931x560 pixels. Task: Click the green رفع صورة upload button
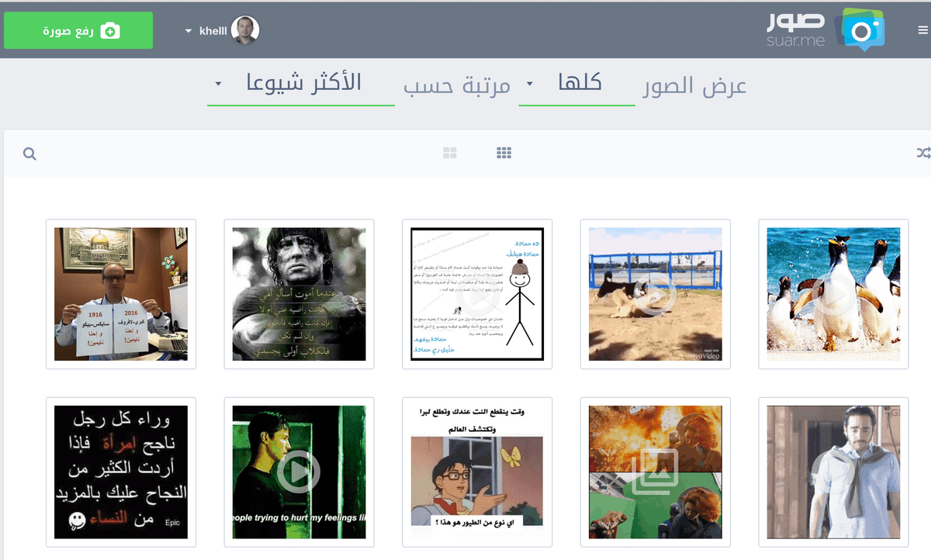(78, 31)
